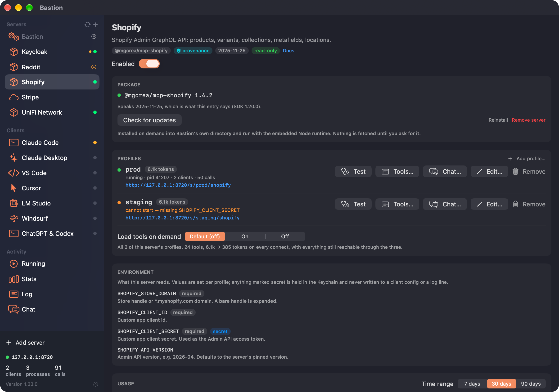Select 7 days time range

tap(472, 384)
